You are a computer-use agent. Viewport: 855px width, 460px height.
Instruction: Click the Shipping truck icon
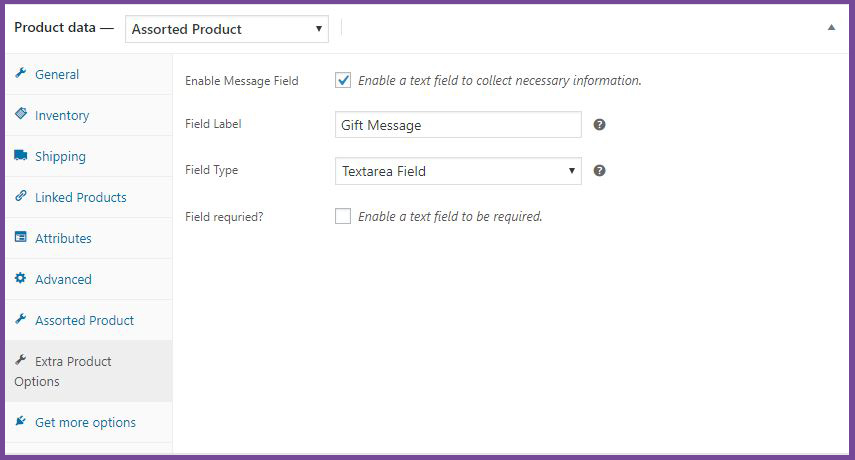coord(21,155)
